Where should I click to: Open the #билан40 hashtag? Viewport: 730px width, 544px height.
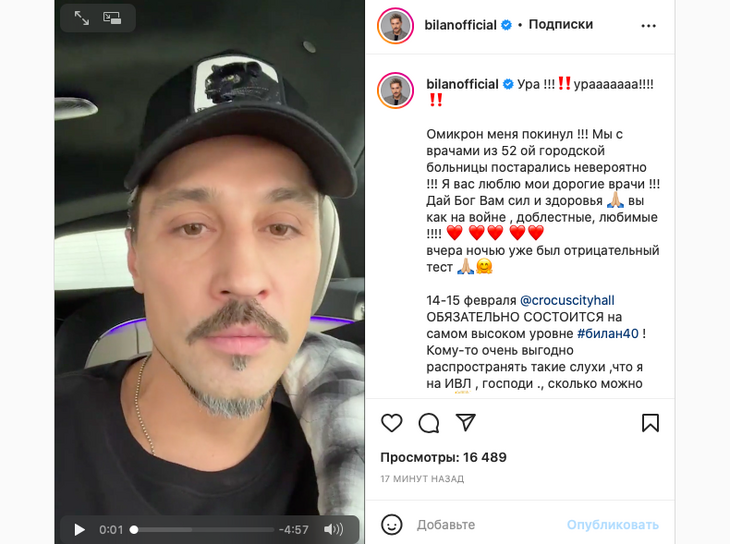coord(608,333)
